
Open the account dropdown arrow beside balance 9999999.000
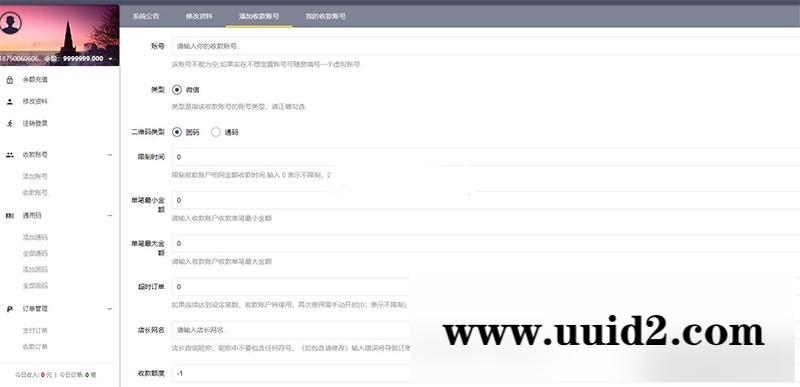pyautogui.click(x=111, y=59)
